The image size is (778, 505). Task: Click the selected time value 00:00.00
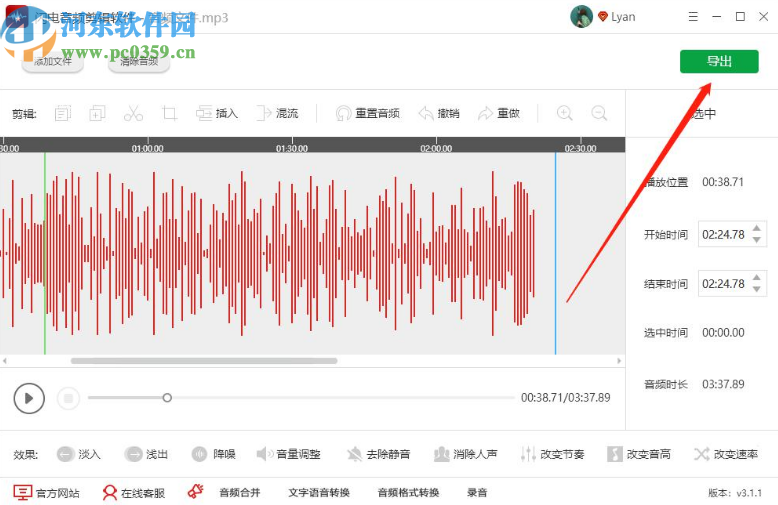tap(723, 332)
